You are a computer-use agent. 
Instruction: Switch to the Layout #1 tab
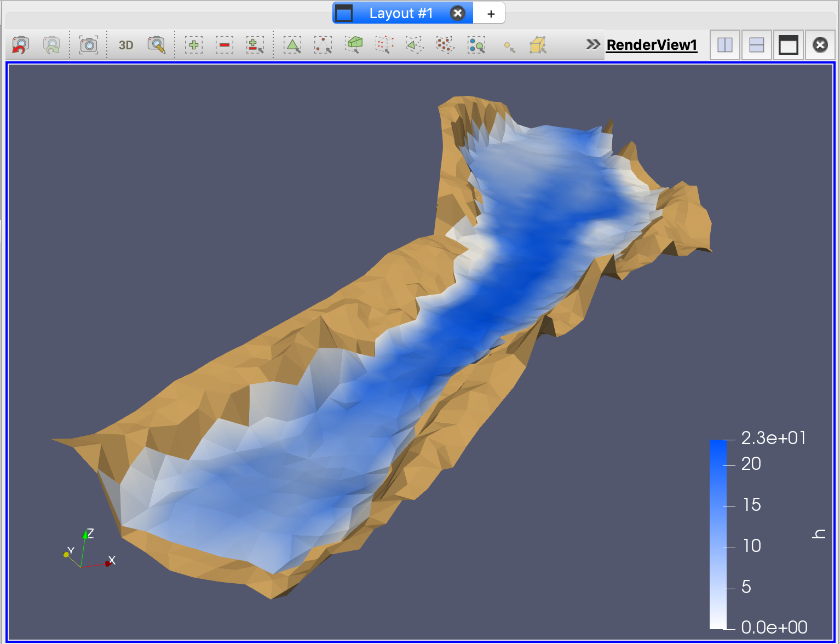(x=400, y=13)
